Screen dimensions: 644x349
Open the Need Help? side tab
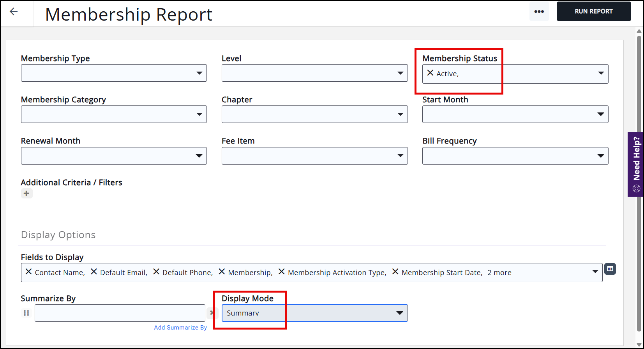pyautogui.click(x=636, y=164)
